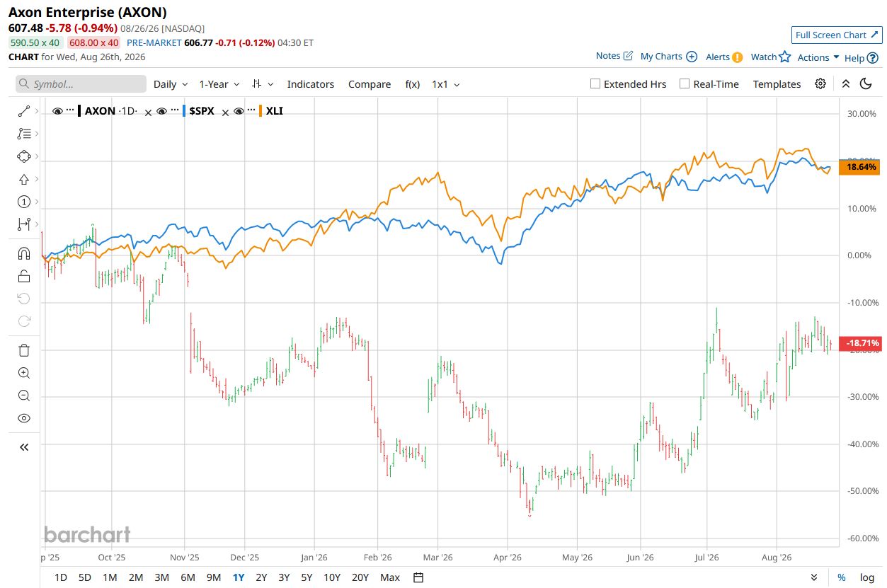Switch to dark mode moon icon
Screen dimensions: 887x588
[x=866, y=83]
